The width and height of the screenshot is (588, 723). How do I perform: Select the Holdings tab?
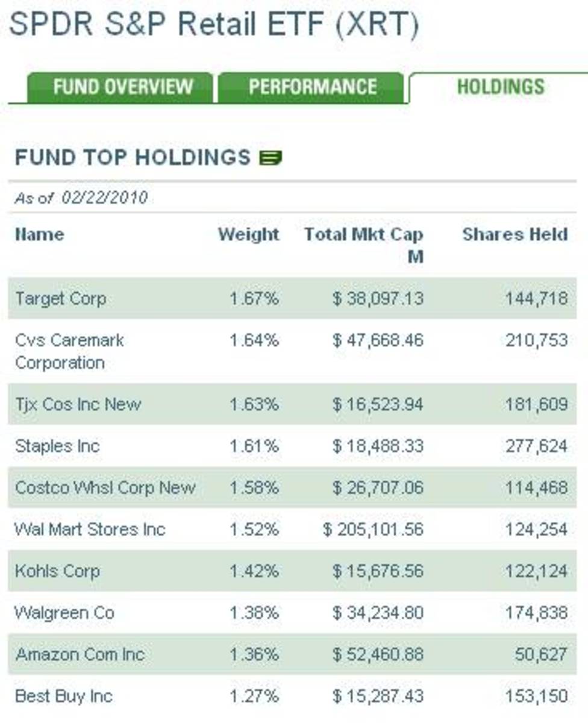tap(500, 87)
